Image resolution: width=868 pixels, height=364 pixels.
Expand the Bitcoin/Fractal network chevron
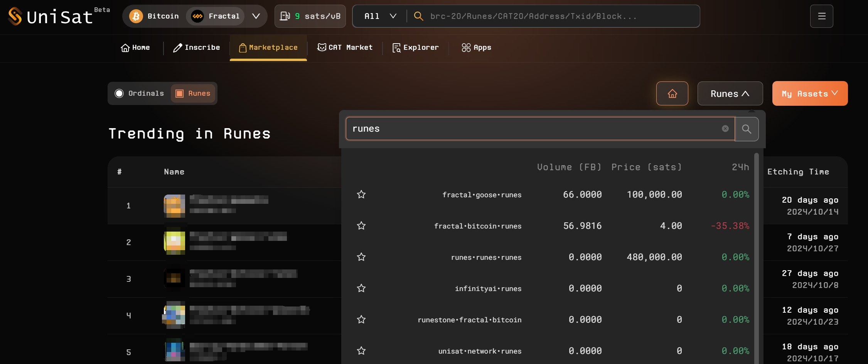coord(256,16)
